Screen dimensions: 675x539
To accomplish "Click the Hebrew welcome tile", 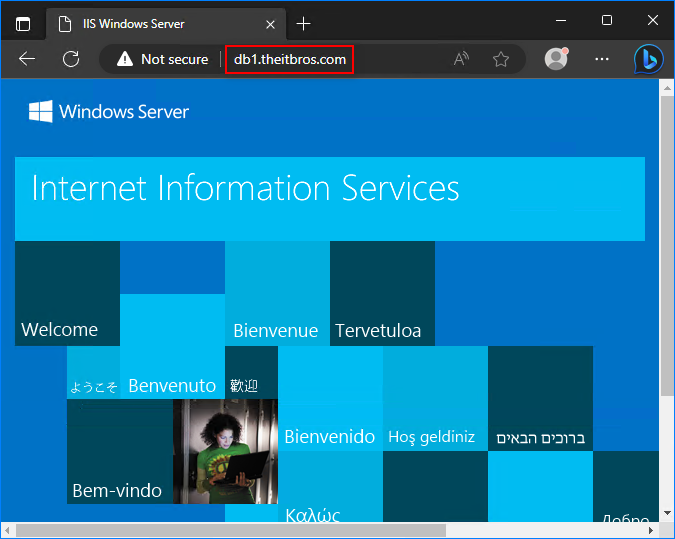I will point(540,399).
